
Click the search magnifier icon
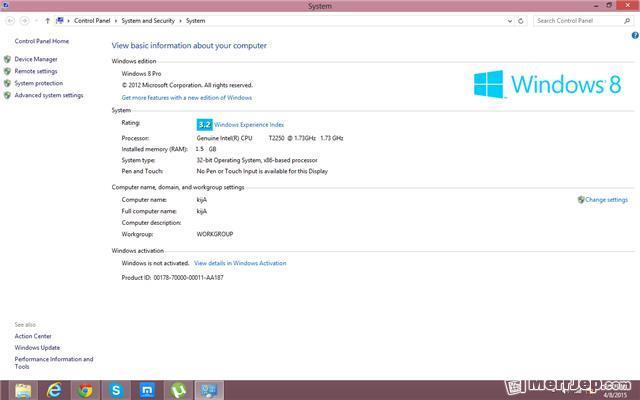[627, 20]
